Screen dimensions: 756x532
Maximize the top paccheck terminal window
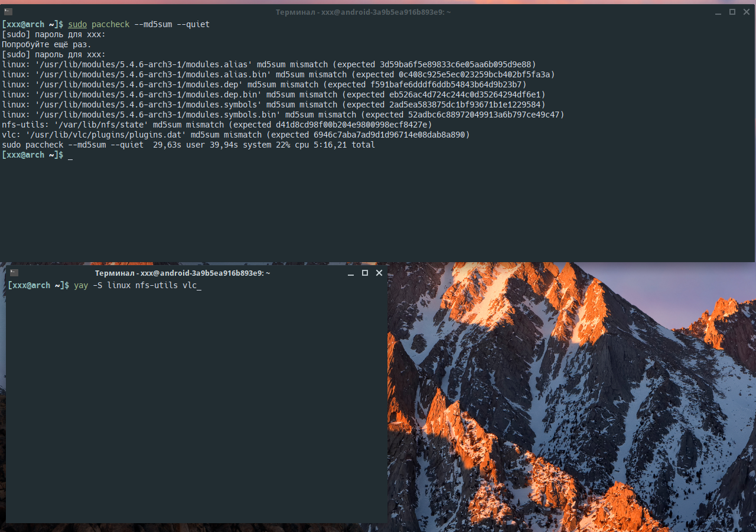732,12
